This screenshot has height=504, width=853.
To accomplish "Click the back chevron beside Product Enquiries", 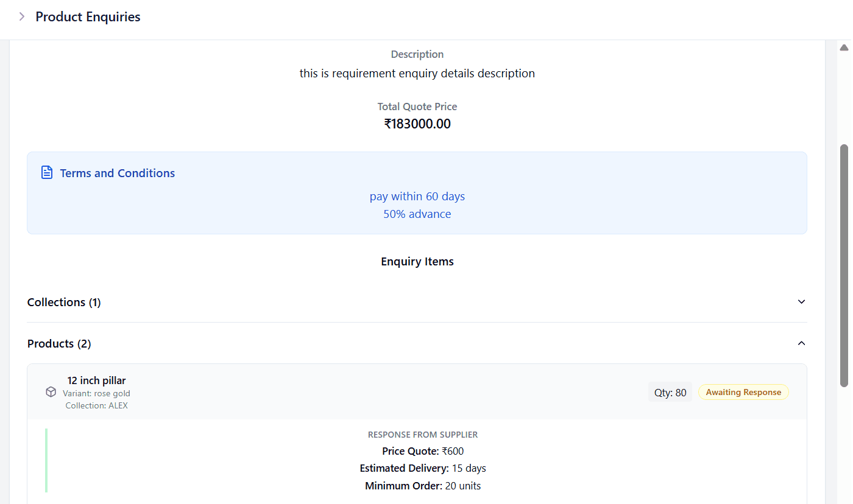I will click(x=23, y=17).
